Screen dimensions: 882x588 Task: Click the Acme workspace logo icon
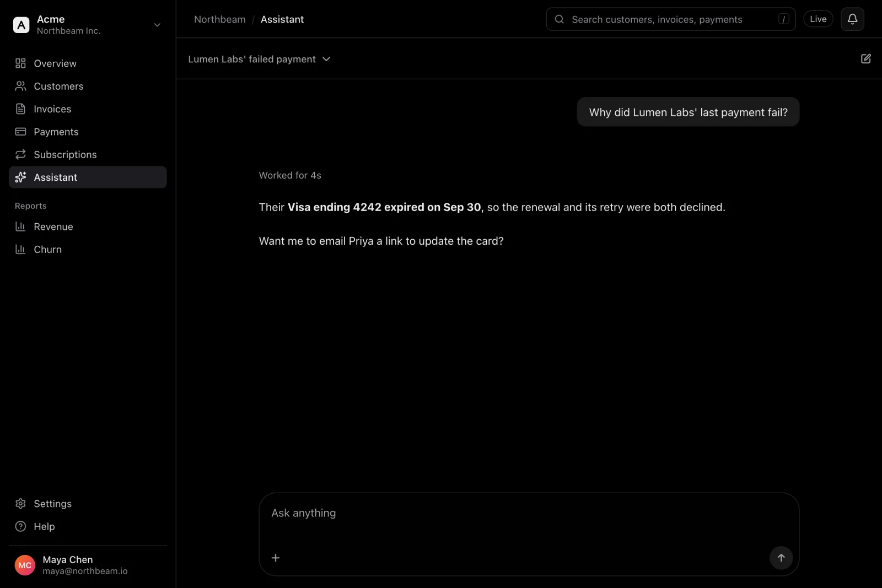21,25
